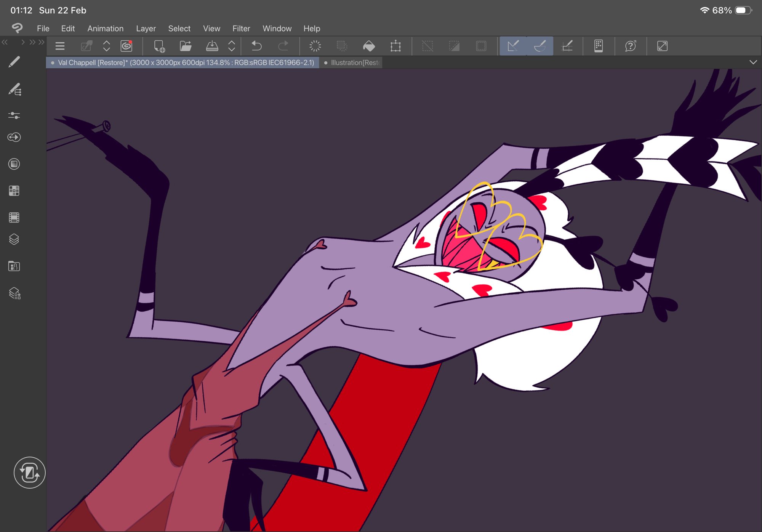
Task: Enable Snap to Grid
Action: point(567,46)
